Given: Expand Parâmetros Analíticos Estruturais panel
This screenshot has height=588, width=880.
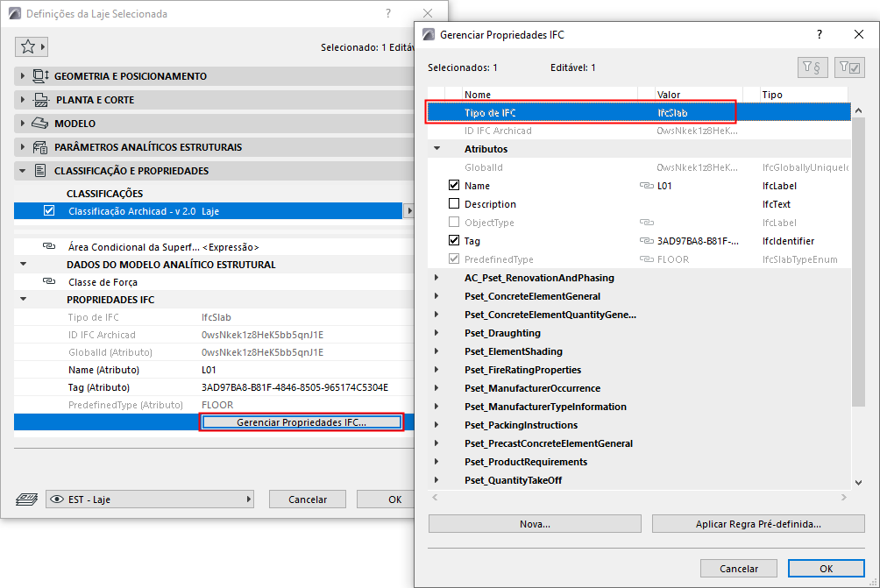Looking at the screenshot, I should (x=23, y=147).
